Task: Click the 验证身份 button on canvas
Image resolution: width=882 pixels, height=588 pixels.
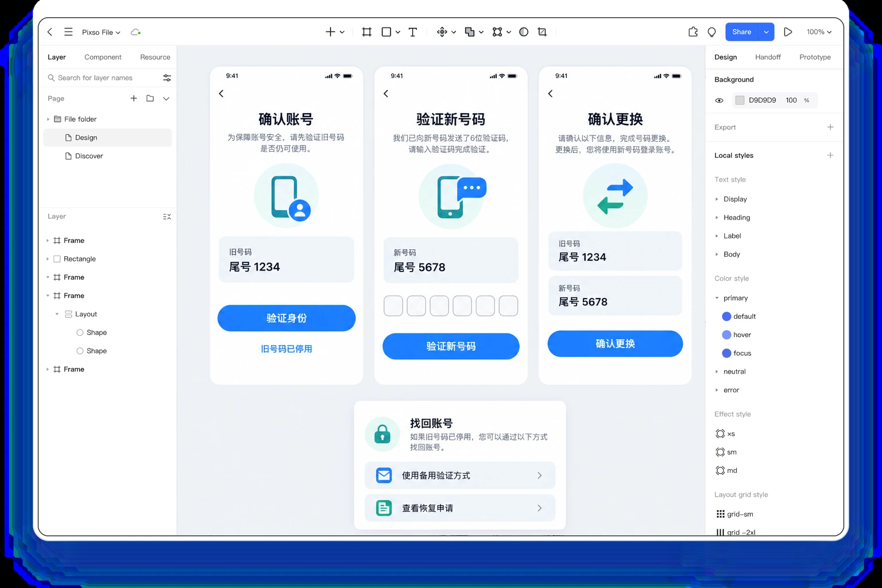Action: coord(287,318)
